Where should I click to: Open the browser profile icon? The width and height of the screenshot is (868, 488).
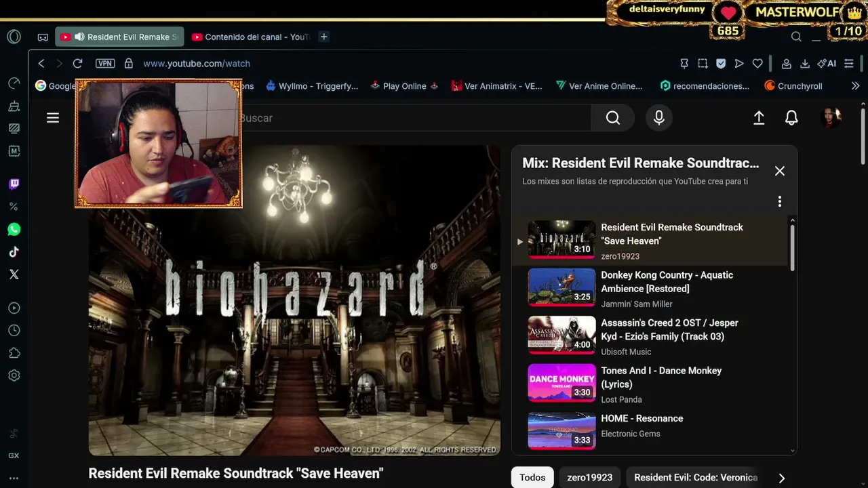pos(787,63)
